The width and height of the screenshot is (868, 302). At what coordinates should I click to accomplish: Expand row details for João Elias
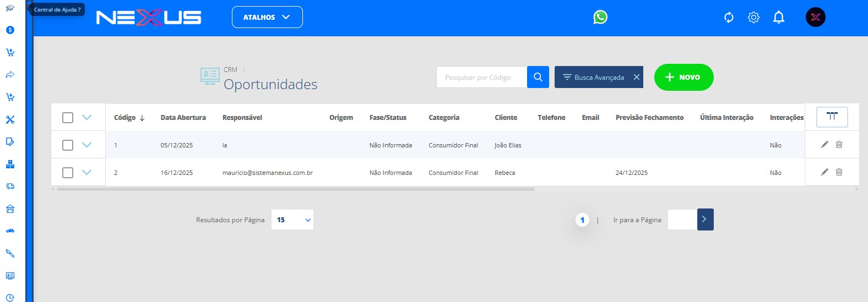click(86, 145)
